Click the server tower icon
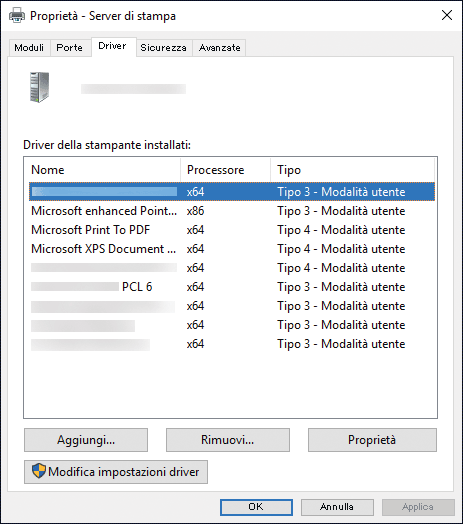Viewport: 463px width, 524px height. point(39,87)
